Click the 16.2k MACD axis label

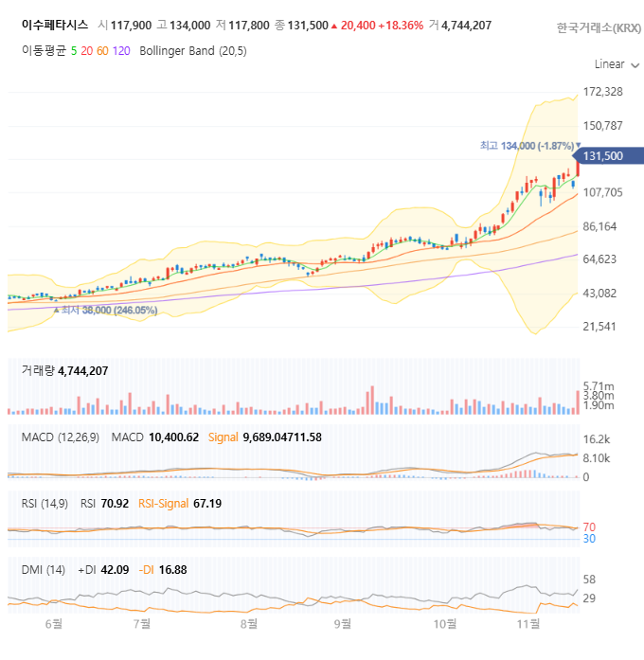(597, 439)
